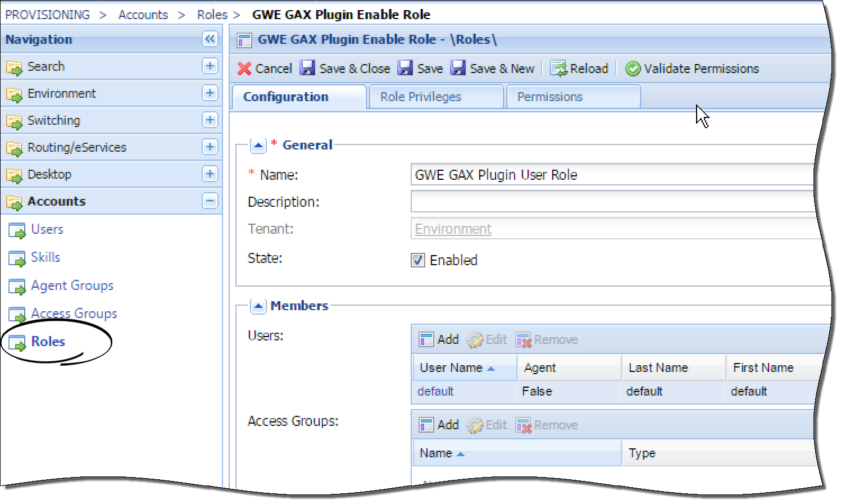Toggle the Enabled state checkbox
Image resolution: width=841 pixels, height=504 pixels.
tap(418, 260)
